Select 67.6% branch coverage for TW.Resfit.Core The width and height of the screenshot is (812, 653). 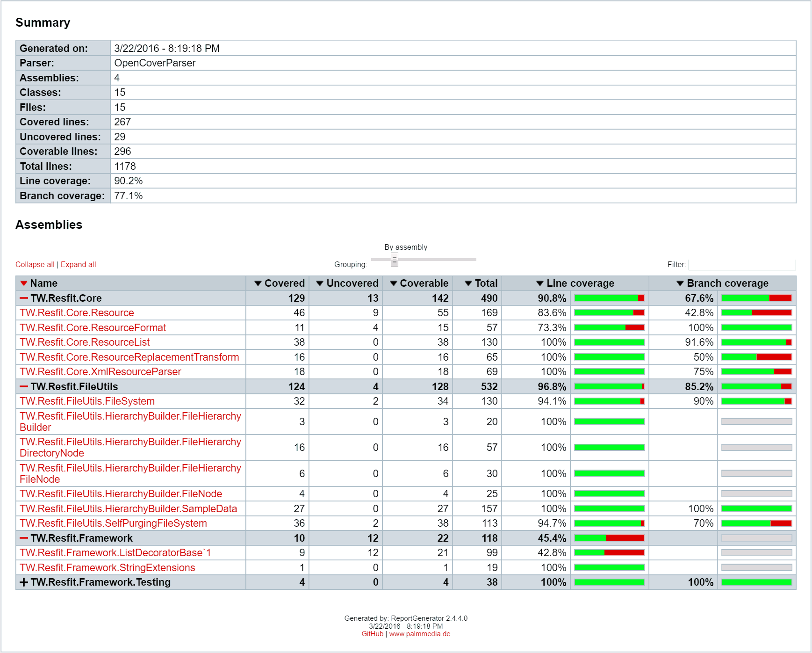click(699, 298)
